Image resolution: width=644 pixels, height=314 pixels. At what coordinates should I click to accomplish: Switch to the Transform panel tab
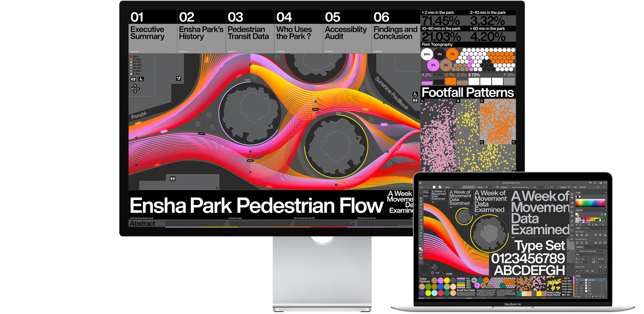point(586,228)
